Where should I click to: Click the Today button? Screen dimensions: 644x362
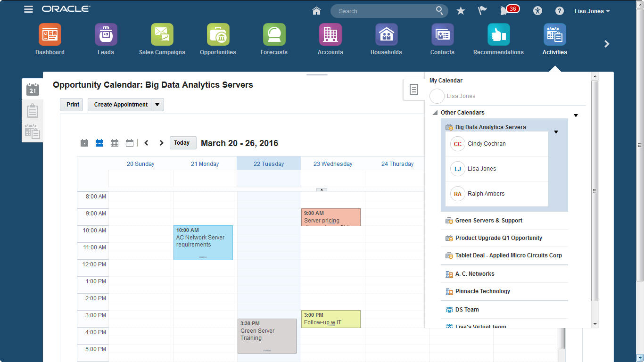point(182,143)
